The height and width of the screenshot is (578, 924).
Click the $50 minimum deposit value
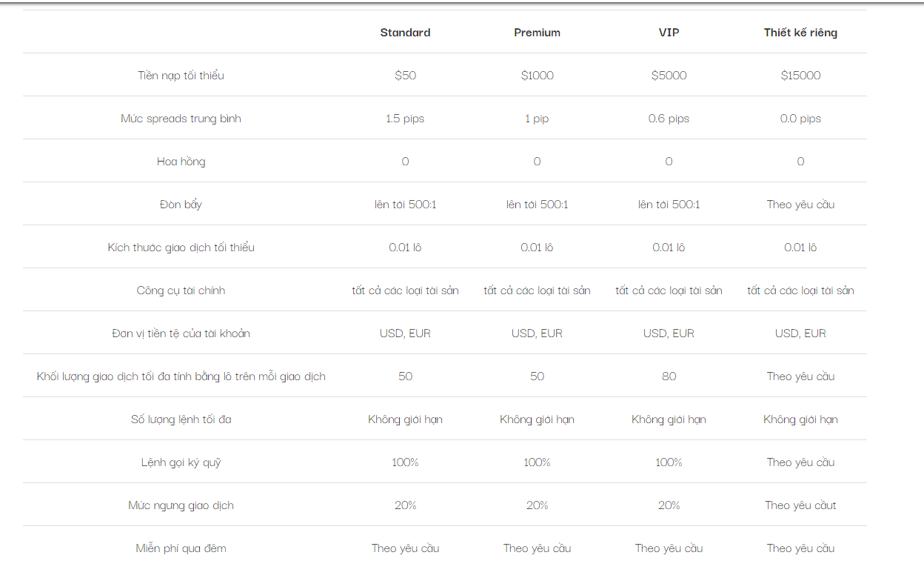(405, 76)
